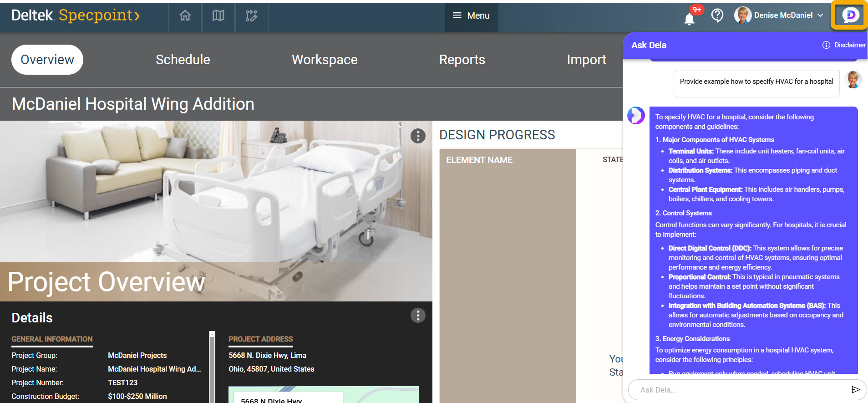Click the Home icon in top bar
This screenshot has height=403, width=868.
pos(185,16)
